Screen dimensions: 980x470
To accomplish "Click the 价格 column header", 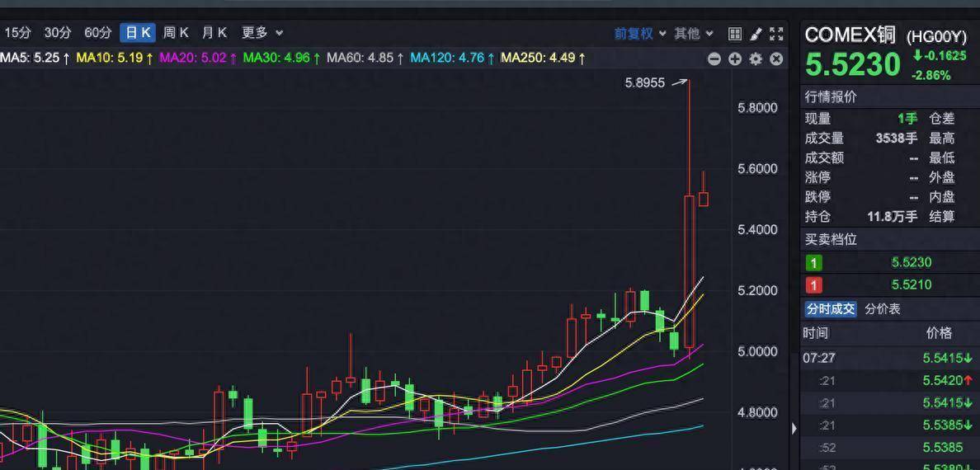I will pyautogui.click(x=939, y=333).
